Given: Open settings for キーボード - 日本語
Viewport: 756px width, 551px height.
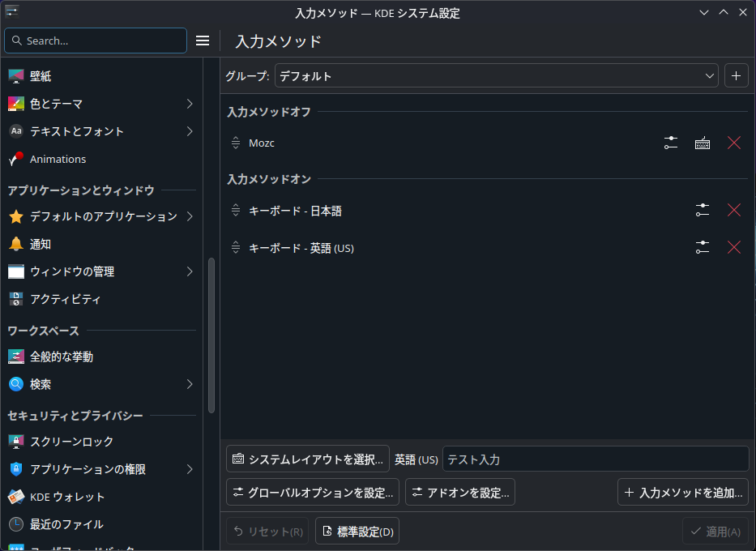Looking at the screenshot, I should [x=703, y=211].
